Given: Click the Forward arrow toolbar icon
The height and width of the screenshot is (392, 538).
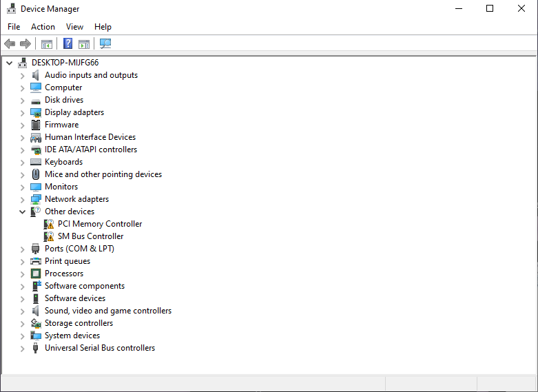Looking at the screenshot, I should (25, 44).
